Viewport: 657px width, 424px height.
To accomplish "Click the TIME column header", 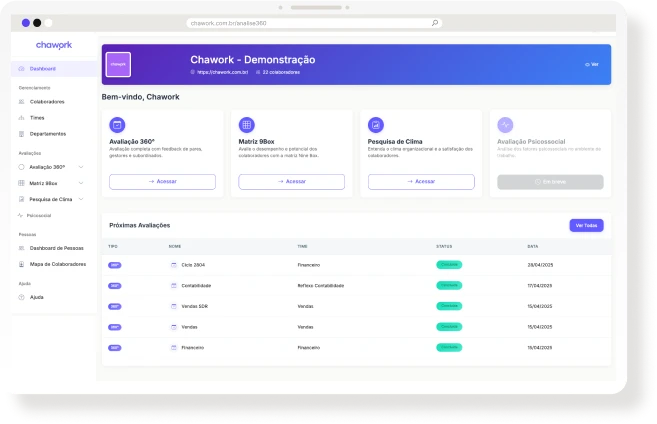I will pyautogui.click(x=303, y=246).
